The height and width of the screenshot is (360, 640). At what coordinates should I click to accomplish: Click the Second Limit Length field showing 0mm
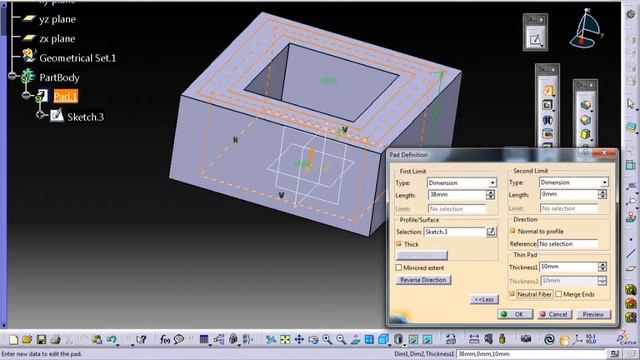click(x=569, y=195)
